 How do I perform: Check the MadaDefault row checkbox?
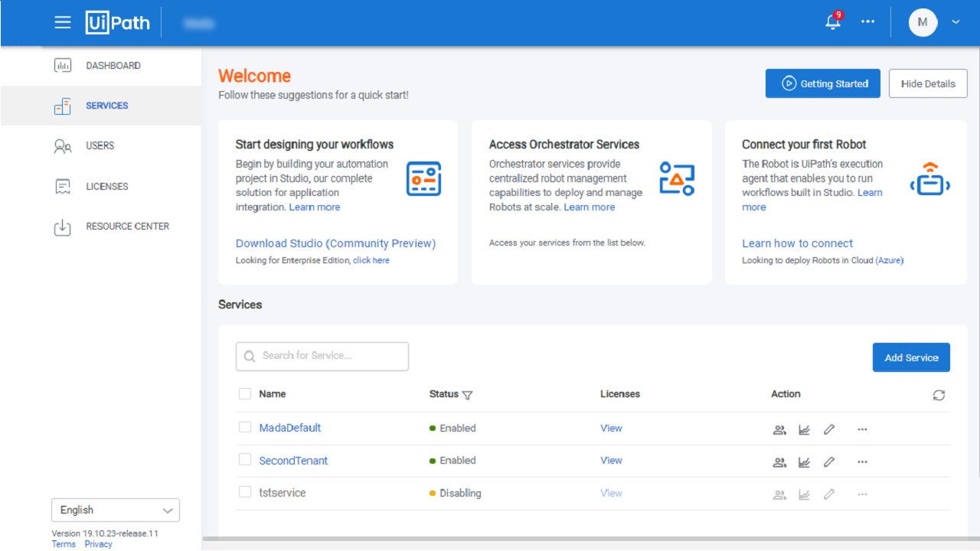(x=245, y=427)
